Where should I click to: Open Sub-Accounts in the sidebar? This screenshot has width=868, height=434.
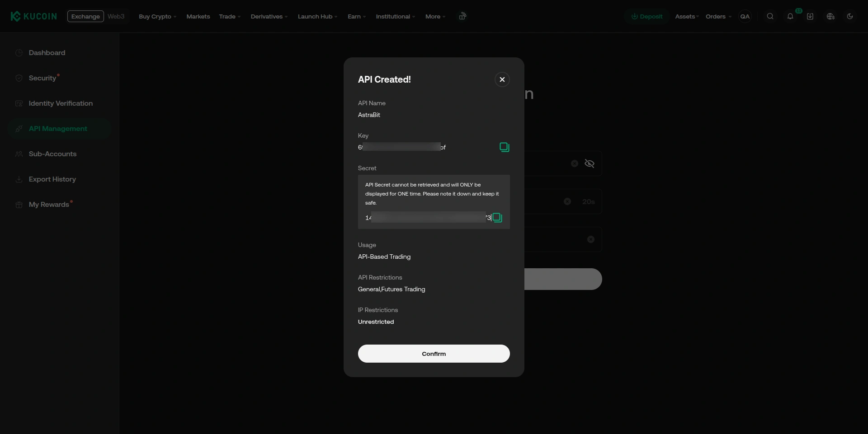tap(60, 154)
